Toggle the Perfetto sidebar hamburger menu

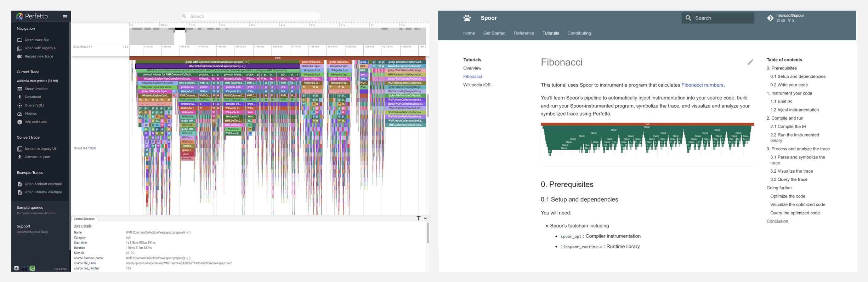pyautogui.click(x=65, y=16)
